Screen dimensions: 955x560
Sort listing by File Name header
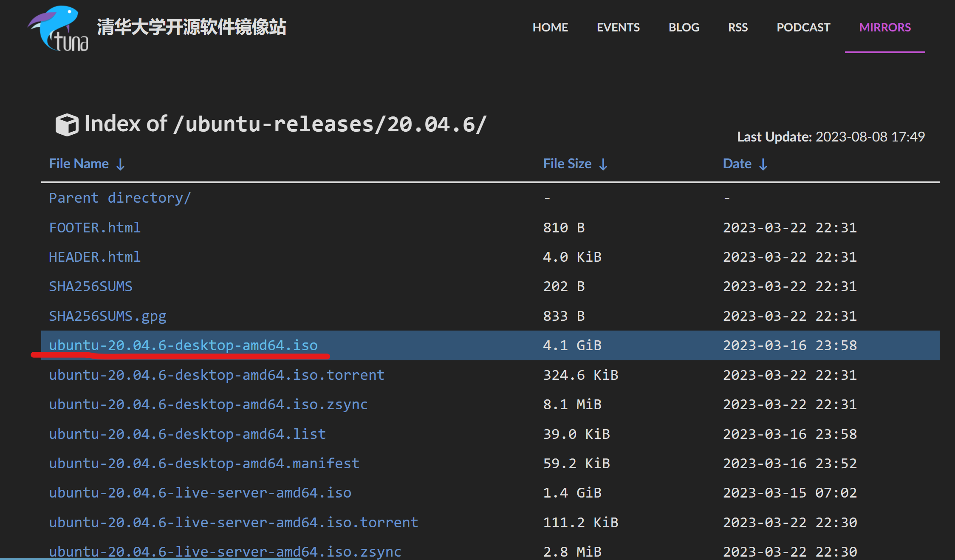(x=79, y=164)
